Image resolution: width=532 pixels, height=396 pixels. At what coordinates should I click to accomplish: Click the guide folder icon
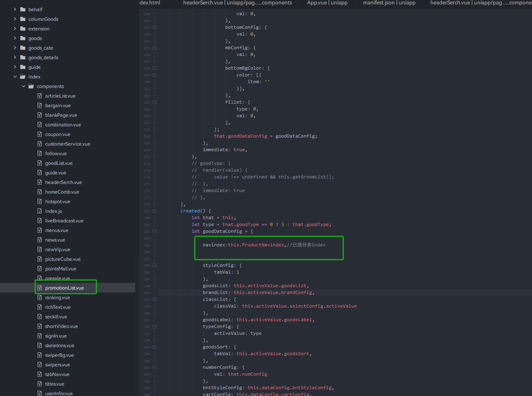23,67
